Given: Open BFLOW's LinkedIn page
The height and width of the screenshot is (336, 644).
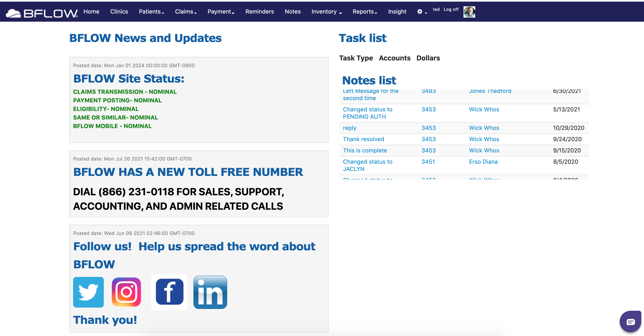Looking at the screenshot, I should click(x=210, y=292).
